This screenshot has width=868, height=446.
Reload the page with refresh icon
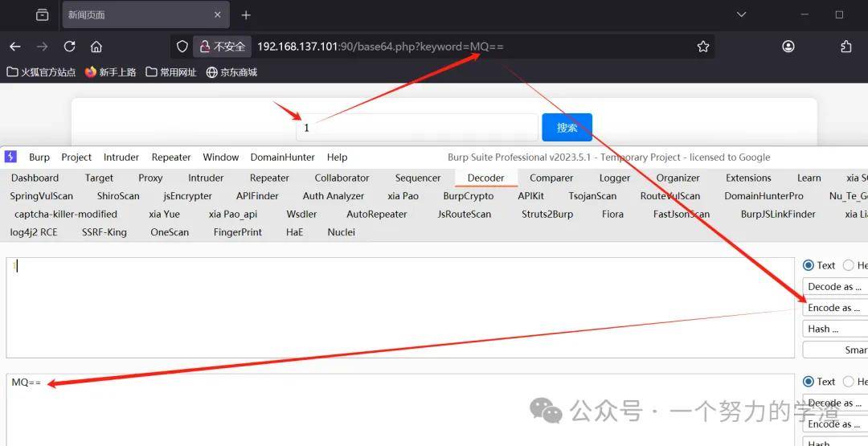69,47
